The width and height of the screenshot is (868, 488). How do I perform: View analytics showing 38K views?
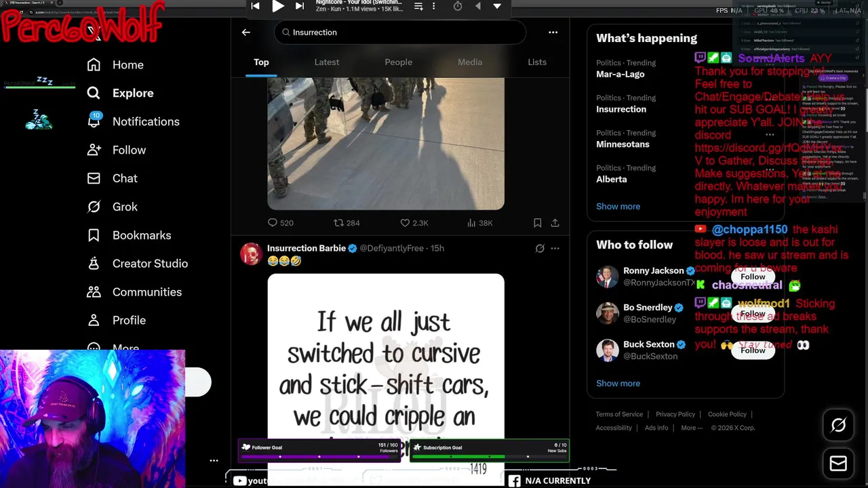coord(479,222)
